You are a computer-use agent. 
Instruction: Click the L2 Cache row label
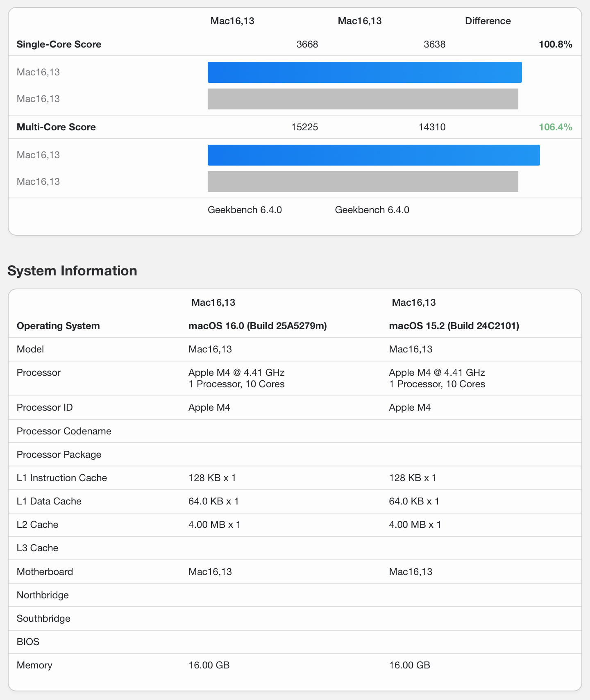[37, 525]
